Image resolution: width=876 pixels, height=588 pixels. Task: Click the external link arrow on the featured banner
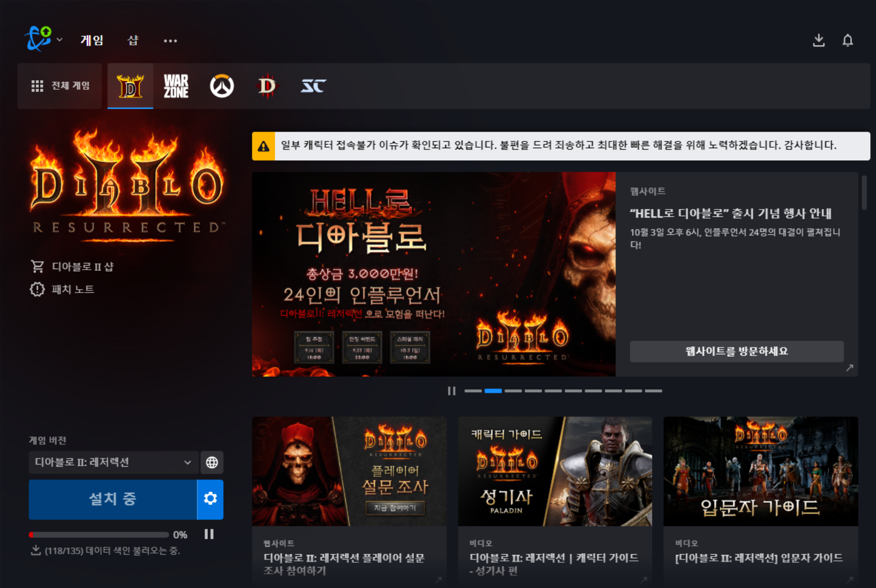850,368
